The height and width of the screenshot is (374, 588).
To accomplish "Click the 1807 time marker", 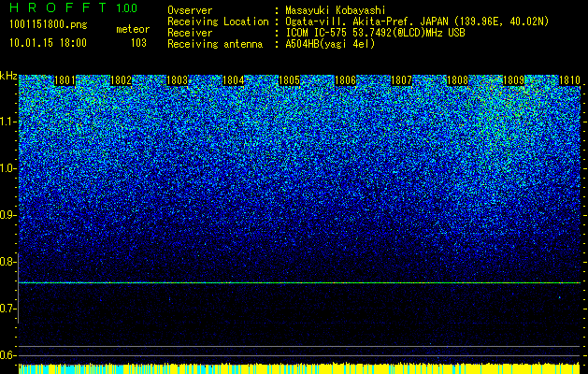I will (x=401, y=80).
